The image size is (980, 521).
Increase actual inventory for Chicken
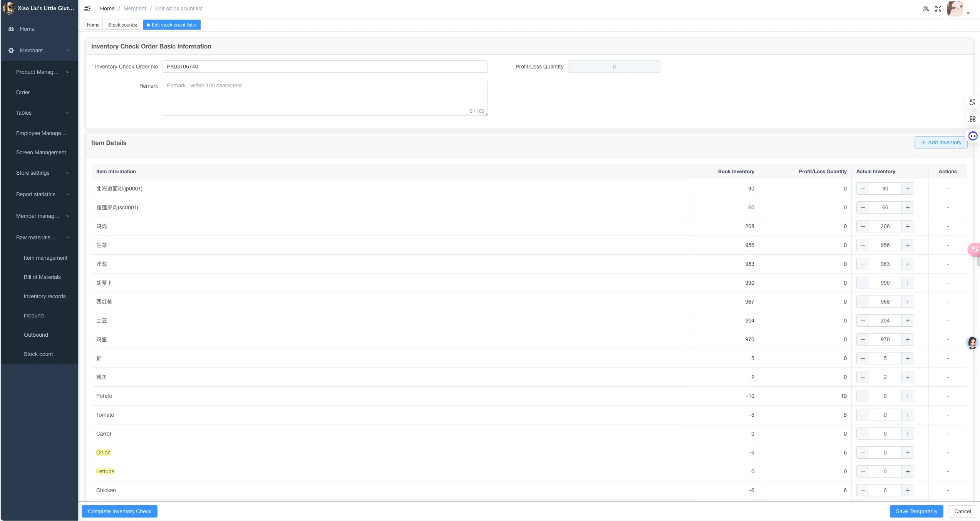coord(908,490)
